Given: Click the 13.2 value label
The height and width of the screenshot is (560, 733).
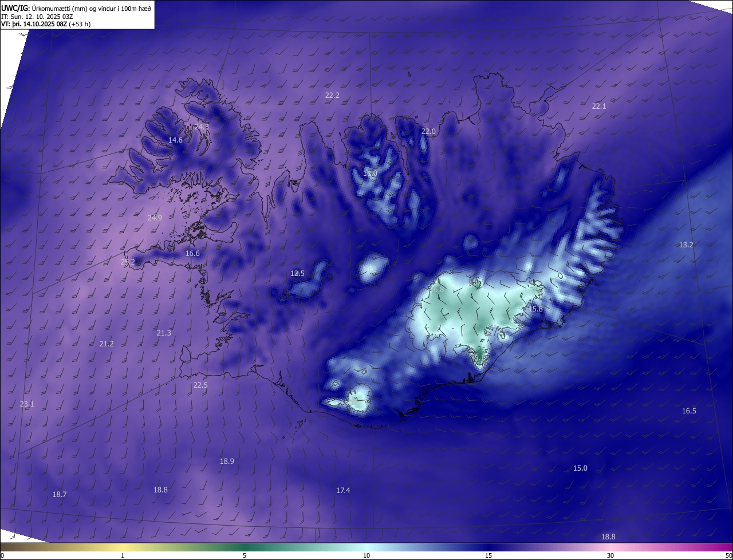Looking at the screenshot, I should click(x=686, y=244).
